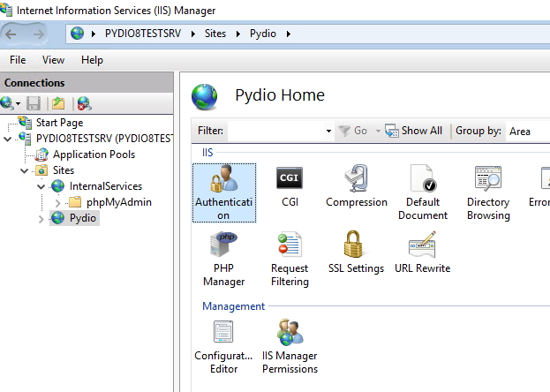Viewport: 550px width, 392px height.
Task: Select Application Pools in the tree
Action: [94, 155]
